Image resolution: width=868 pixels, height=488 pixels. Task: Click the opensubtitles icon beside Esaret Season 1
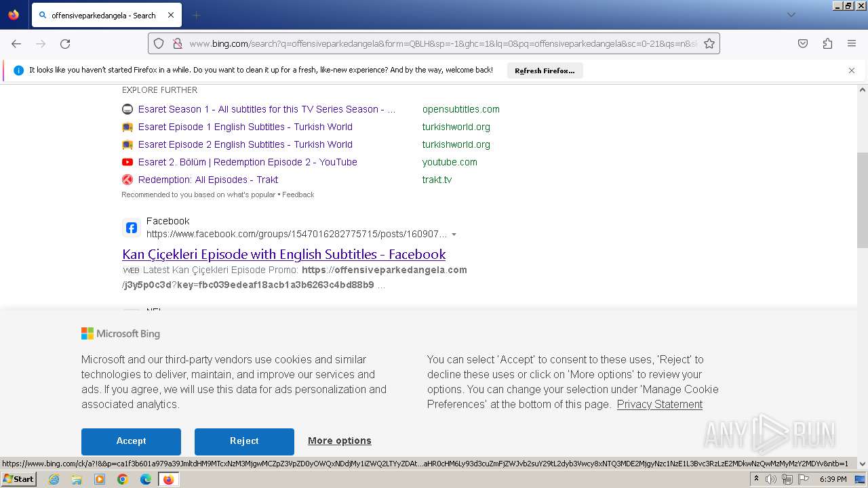point(127,109)
